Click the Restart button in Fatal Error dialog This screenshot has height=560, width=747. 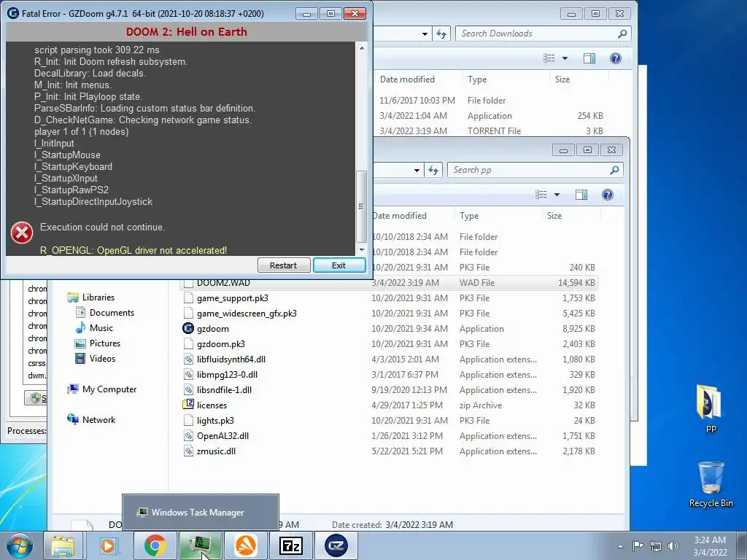tap(284, 265)
